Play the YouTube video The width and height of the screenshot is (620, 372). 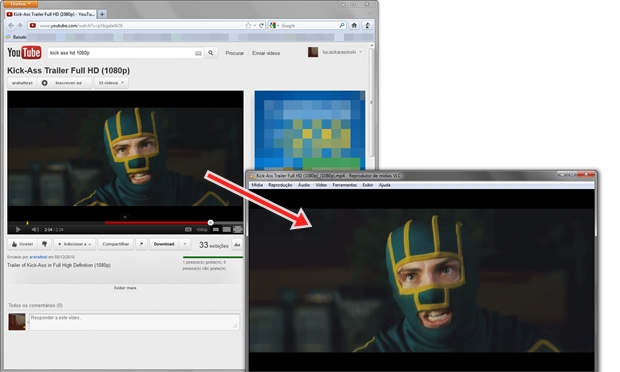[x=18, y=229]
